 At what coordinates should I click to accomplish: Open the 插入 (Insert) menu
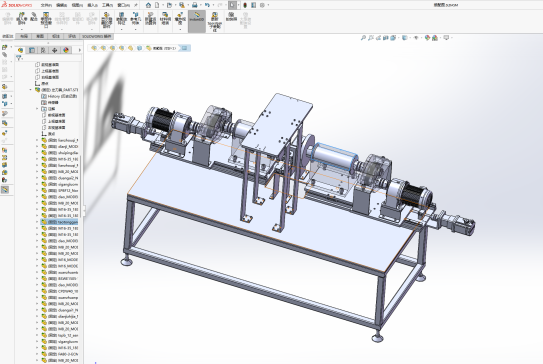(92, 5)
